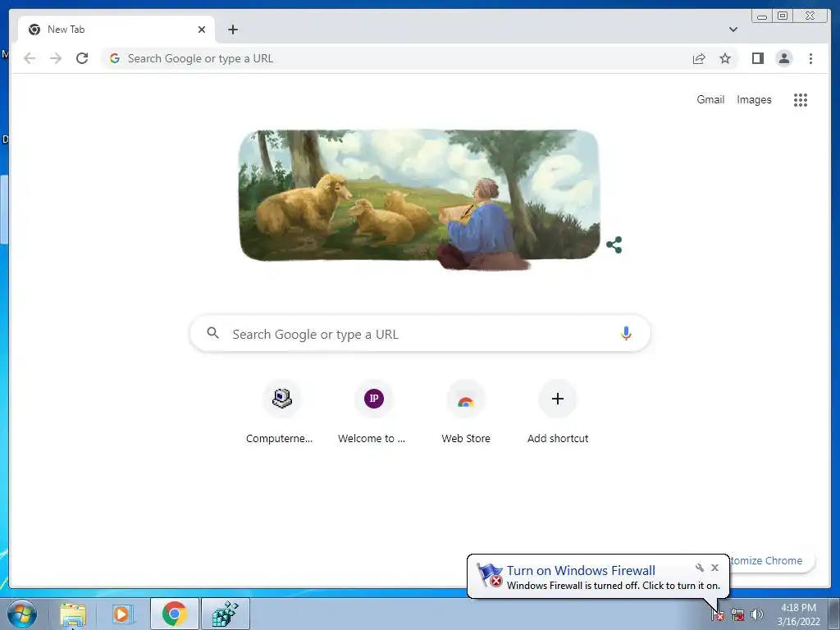This screenshot has width=840, height=630.
Task: Reload the current page
Action: [x=82, y=58]
